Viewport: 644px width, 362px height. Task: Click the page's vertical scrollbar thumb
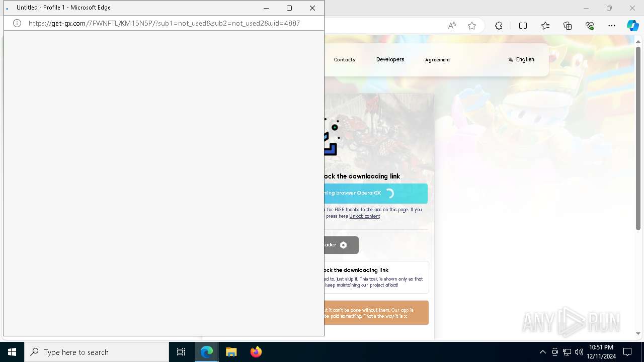tap(638, 138)
